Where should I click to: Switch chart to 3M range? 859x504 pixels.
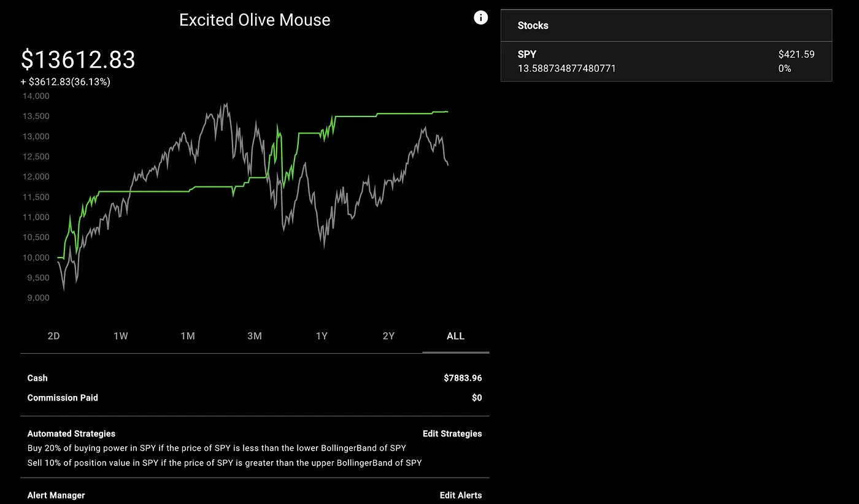click(x=255, y=336)
